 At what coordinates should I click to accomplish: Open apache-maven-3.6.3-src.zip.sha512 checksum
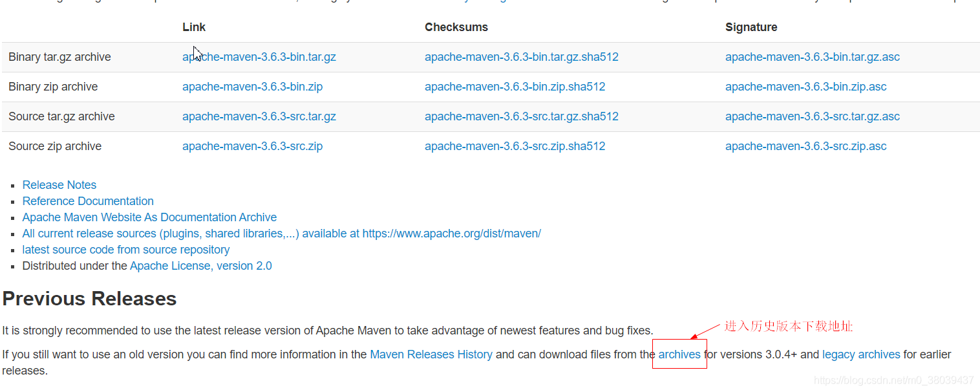point(515,146)
